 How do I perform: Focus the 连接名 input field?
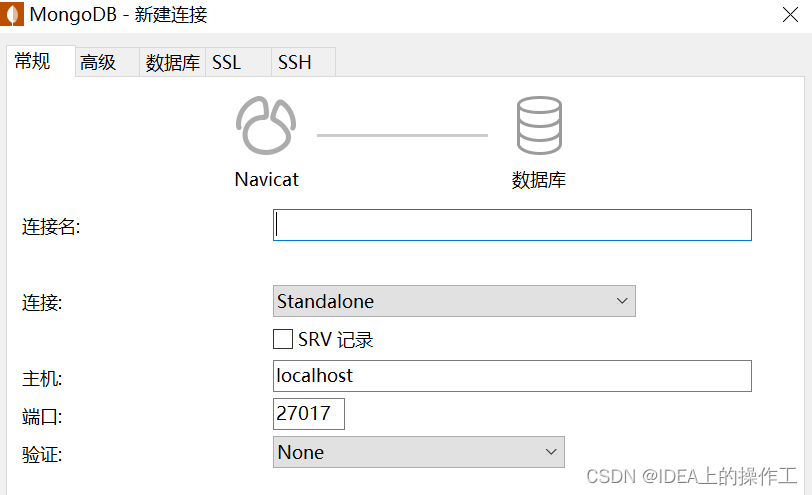pos(512,225)
